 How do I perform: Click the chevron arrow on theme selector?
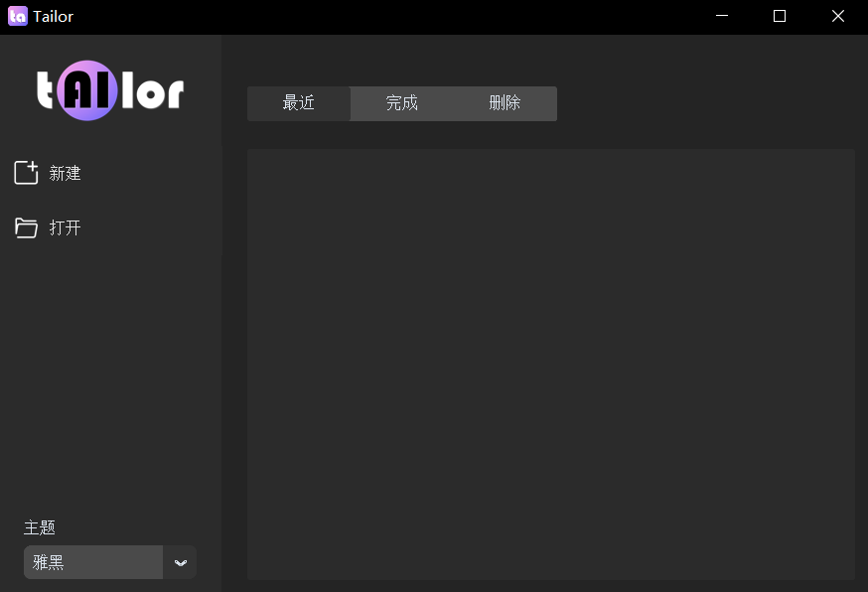pyautogui.click(x=180, y=561)
